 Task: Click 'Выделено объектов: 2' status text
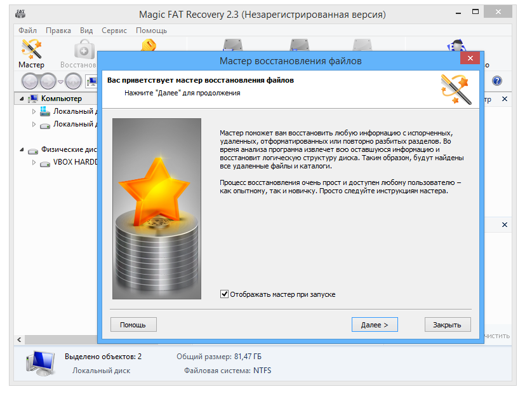click(x=103, y=357)
